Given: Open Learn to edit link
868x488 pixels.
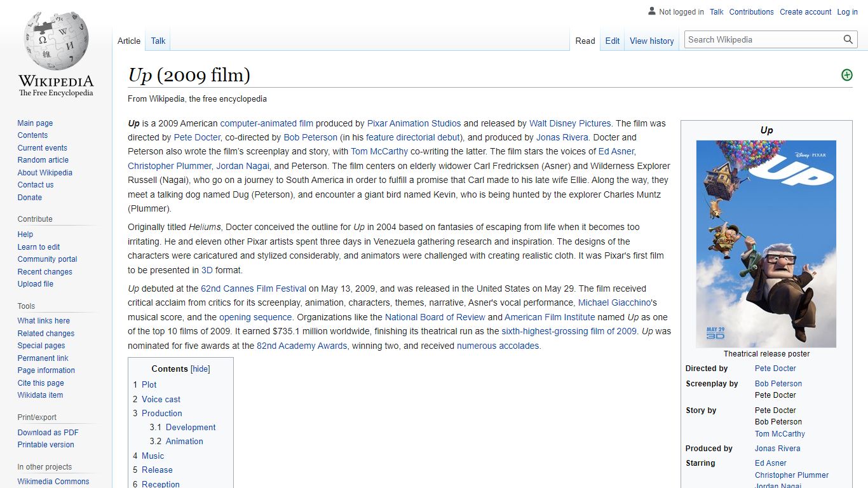Looking at the screenshot, I should click(x=39, y=247).
